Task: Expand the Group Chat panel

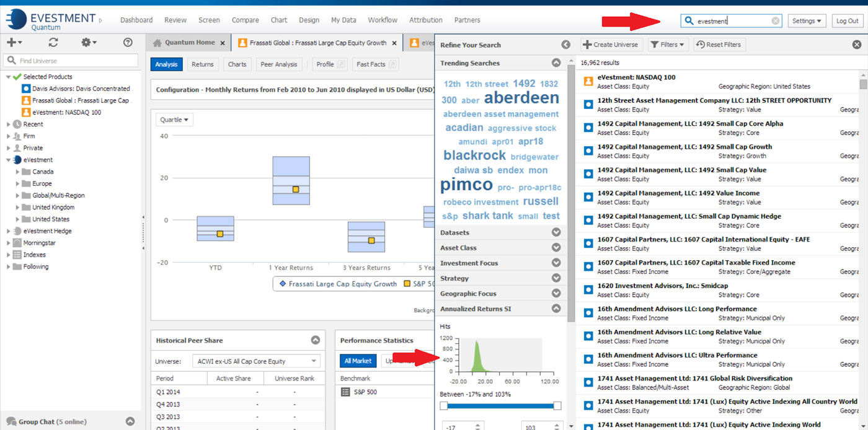Action: (130, 421)
